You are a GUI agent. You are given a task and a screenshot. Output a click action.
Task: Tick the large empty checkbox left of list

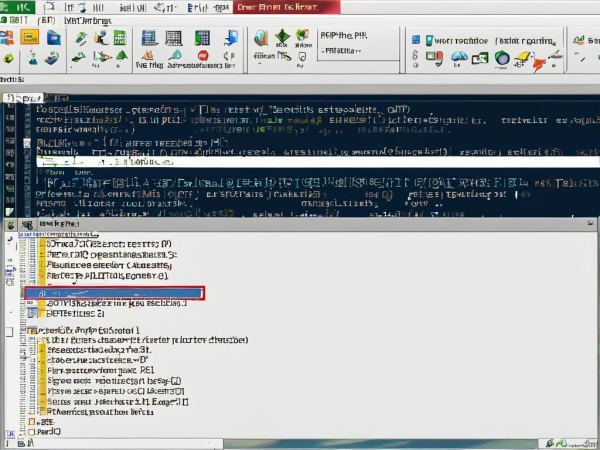pyautogui.click(x=9, y=331)
